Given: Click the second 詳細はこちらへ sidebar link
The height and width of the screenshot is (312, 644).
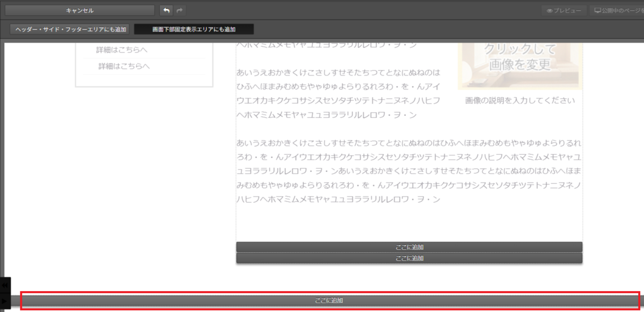Looking at the screenshot, I should click(124, 66).
